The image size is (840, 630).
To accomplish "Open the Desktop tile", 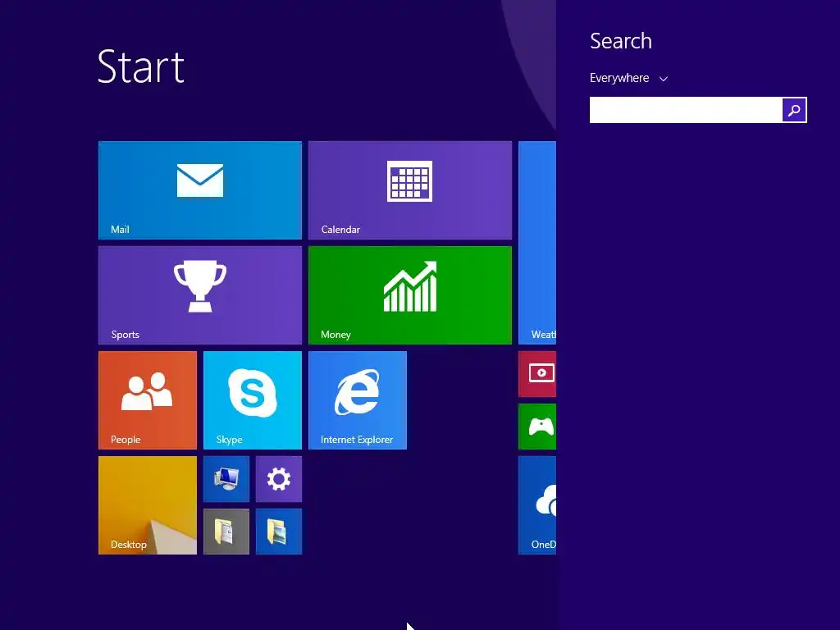I will pos(148,505).
